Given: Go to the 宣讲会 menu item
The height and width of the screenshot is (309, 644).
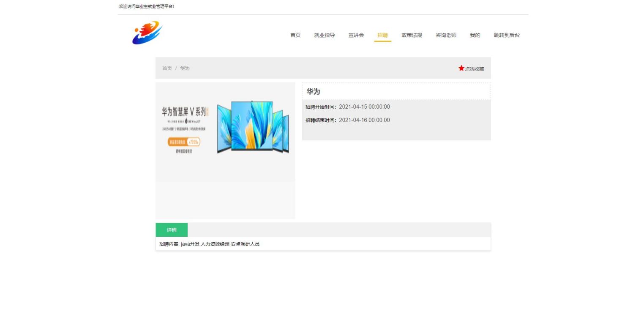Looking at the screenshot, I should (x=356, y=35).
